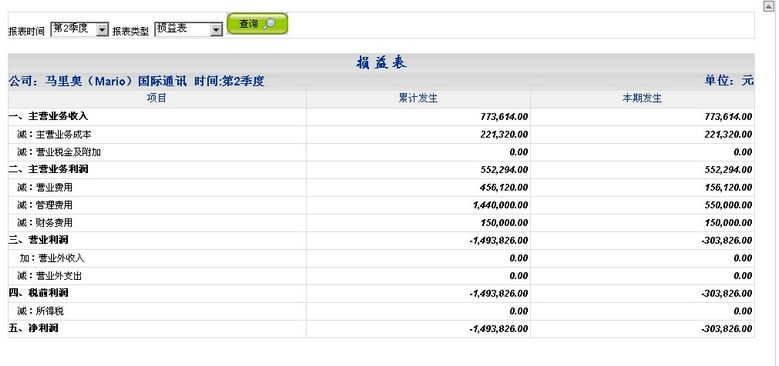Click 1,440,000.00 in the 管理费用 row
Screen dimensions: 779x366
[x=500, y=205]
